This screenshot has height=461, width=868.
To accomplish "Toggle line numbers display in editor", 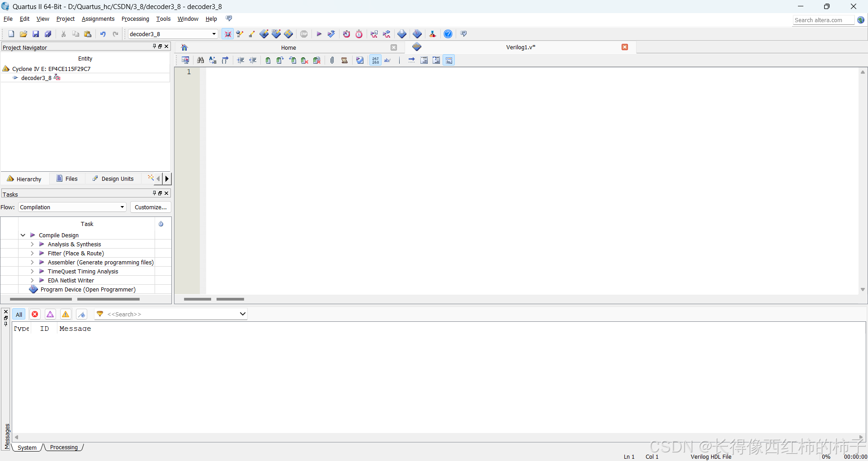I will [x=376, y=60].
